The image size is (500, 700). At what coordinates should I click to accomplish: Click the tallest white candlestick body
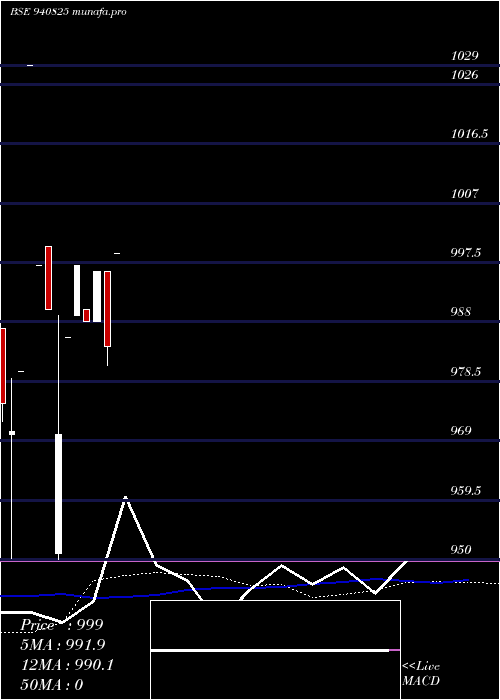coord(58,494)
